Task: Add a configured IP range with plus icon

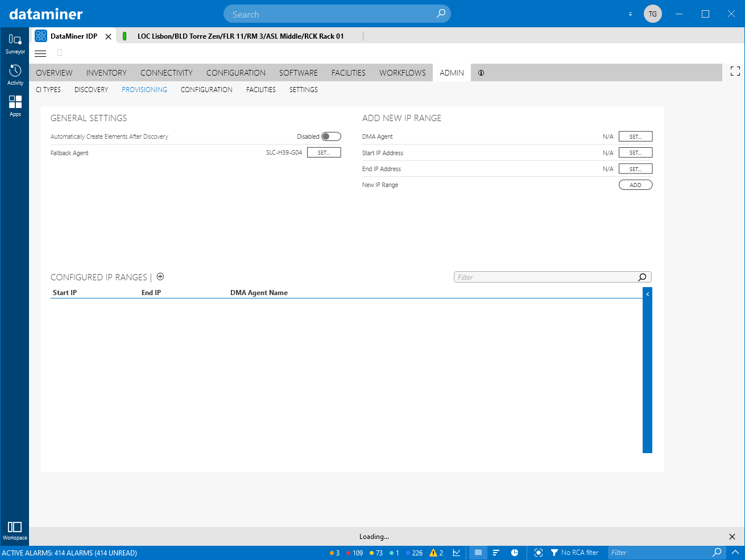Action: point(160,277)
